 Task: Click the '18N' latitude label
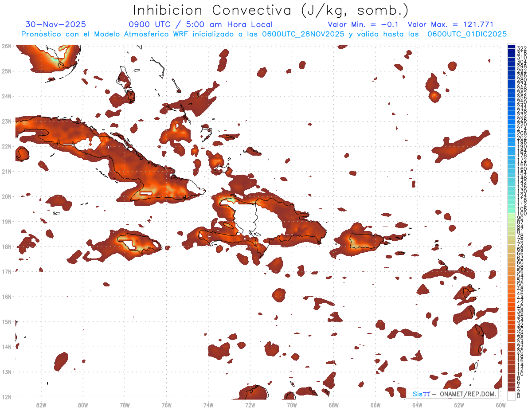[x=6, y=247]
